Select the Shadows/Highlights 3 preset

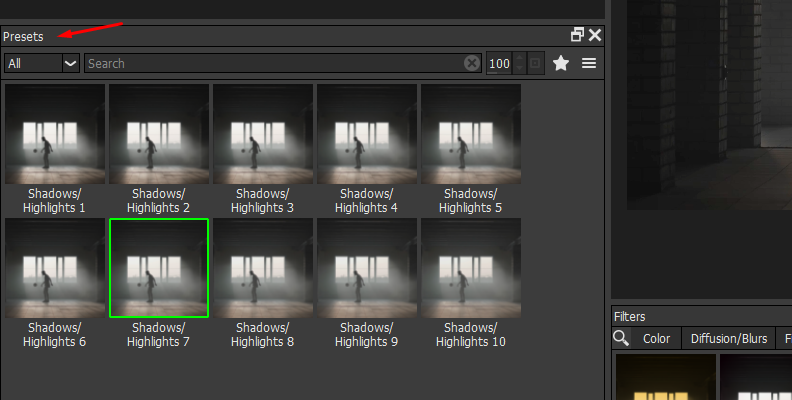263,134
